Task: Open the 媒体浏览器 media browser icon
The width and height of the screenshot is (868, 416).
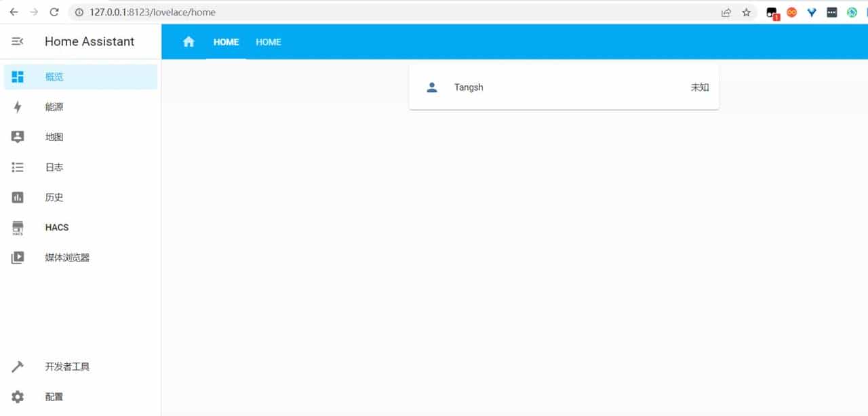Action: click(17, 257)
